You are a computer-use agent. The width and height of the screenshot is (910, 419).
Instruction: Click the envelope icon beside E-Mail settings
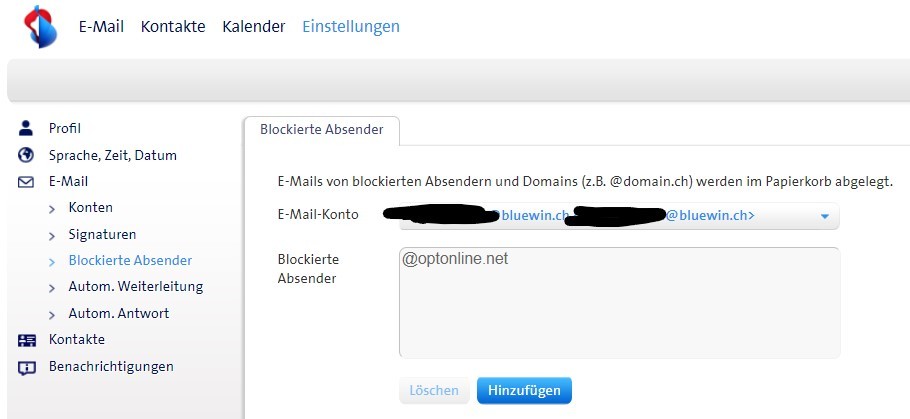27,182
